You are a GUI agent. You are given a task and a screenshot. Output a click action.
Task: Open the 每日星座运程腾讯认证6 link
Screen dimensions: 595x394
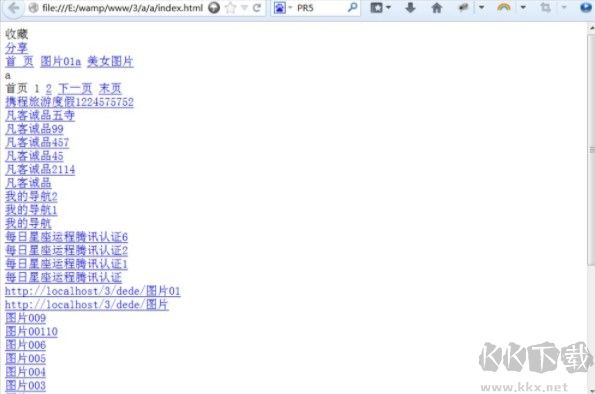66,237
